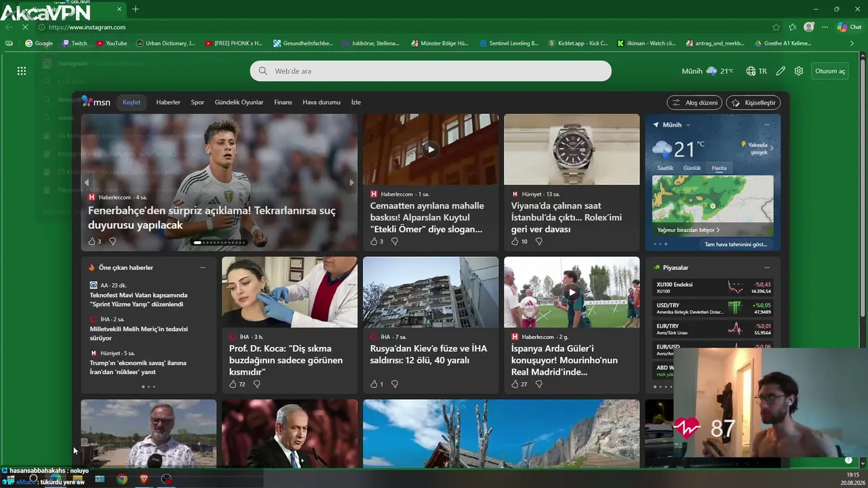Open the Twitch bookmark
Screen dimensions: 868x488
pos(75,43)
